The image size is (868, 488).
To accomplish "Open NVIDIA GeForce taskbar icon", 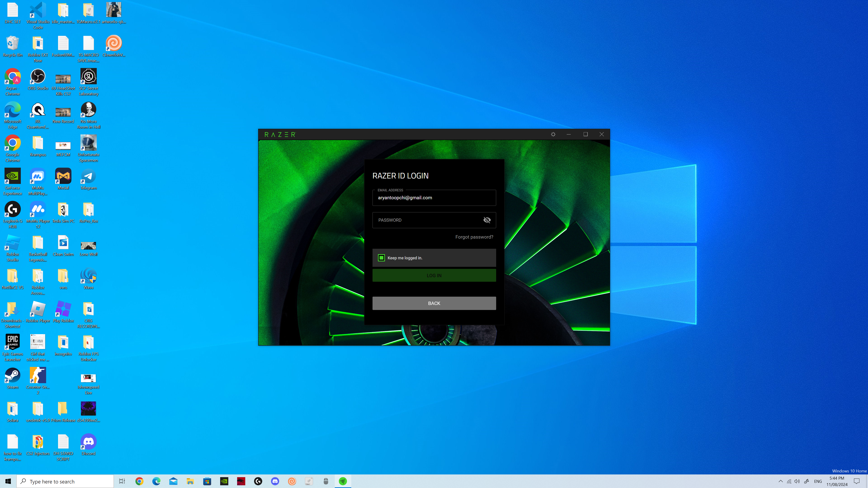I will (224, 481).
